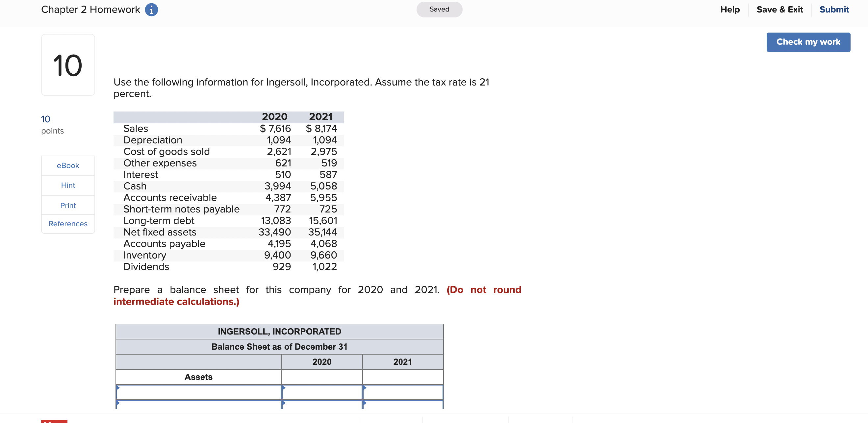Click first asset row 2021 amount field
The image size is (868, 423).
click(403, 392)
